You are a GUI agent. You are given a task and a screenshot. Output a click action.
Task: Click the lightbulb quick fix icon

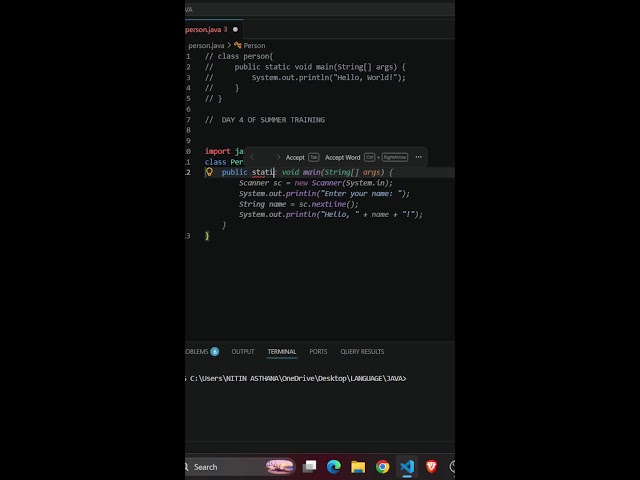(209, 172)
